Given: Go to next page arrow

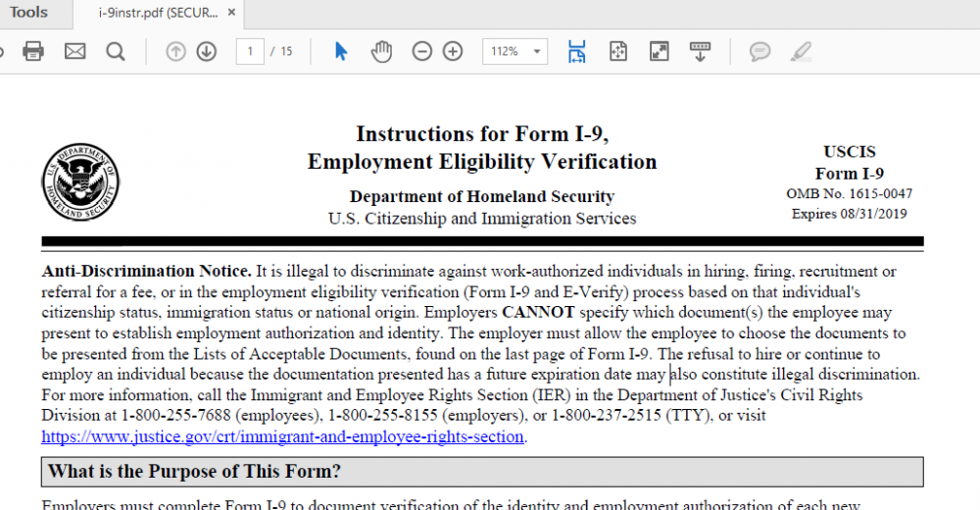Looking at the screenshot, I should point(206,51).
